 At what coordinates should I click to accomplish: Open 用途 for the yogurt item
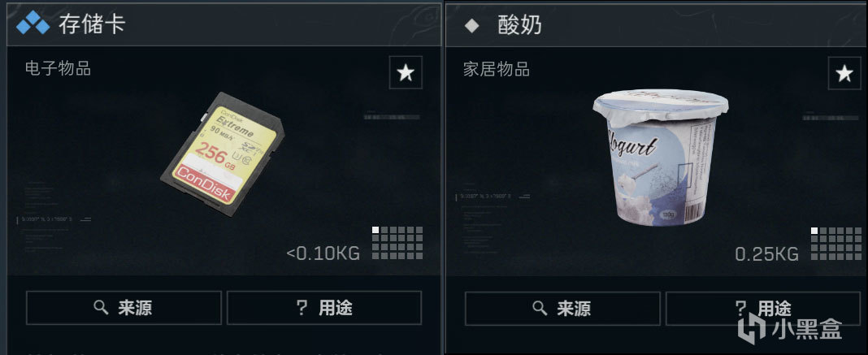763,308
